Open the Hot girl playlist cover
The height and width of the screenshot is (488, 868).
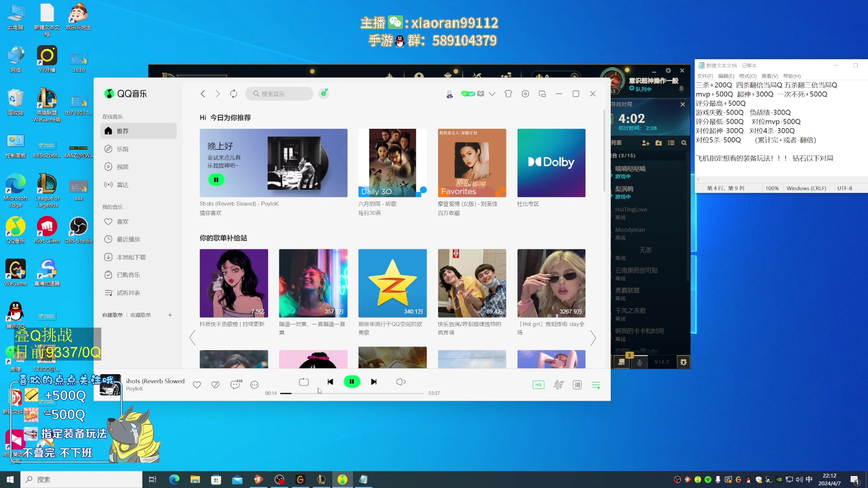tap(551, 283)
